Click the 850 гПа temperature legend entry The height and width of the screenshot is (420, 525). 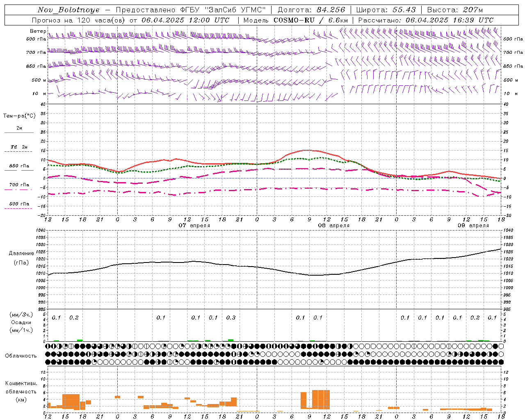pos(19,166)
